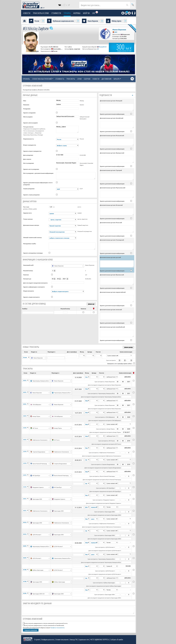Click the 'Добавить клуб' button

(x=91, y=304)
